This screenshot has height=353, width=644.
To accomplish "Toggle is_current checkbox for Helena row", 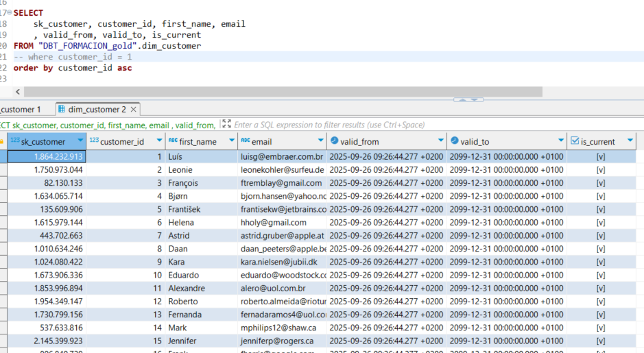I will tap(601, 223).
